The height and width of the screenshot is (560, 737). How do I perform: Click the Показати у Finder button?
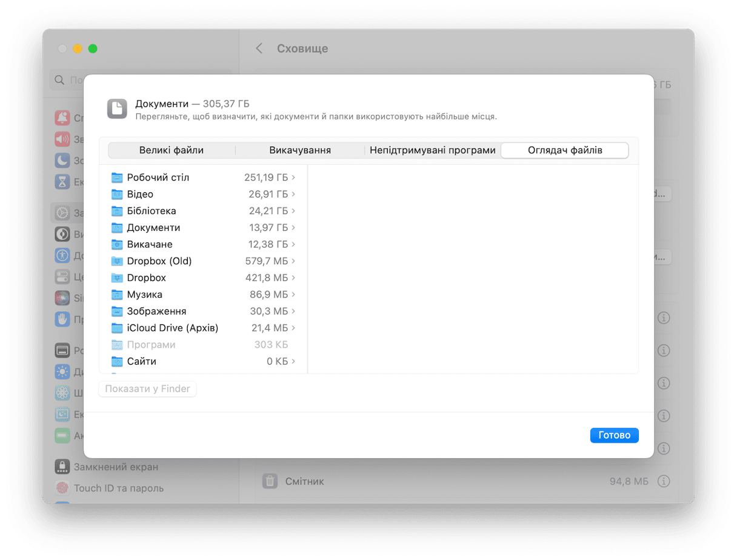coord(147,388)
